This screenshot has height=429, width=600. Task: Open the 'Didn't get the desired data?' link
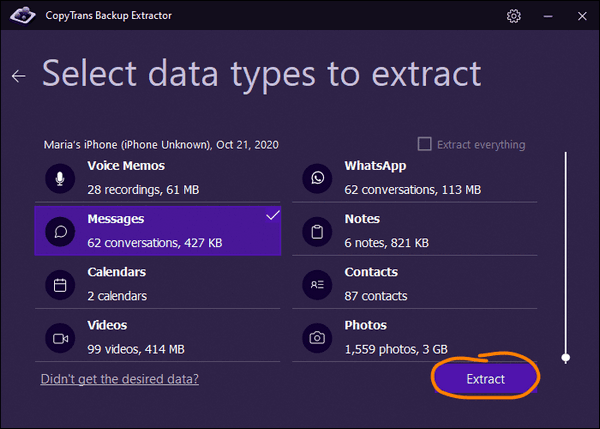click(x=120, y=379)
